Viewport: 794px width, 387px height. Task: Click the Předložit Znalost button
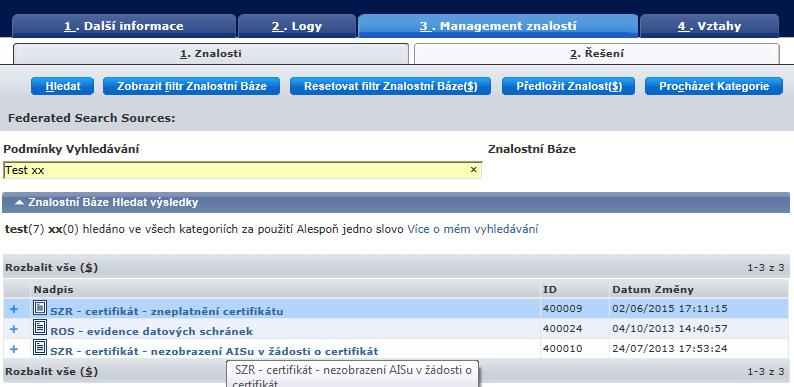(x=569, y=86)
